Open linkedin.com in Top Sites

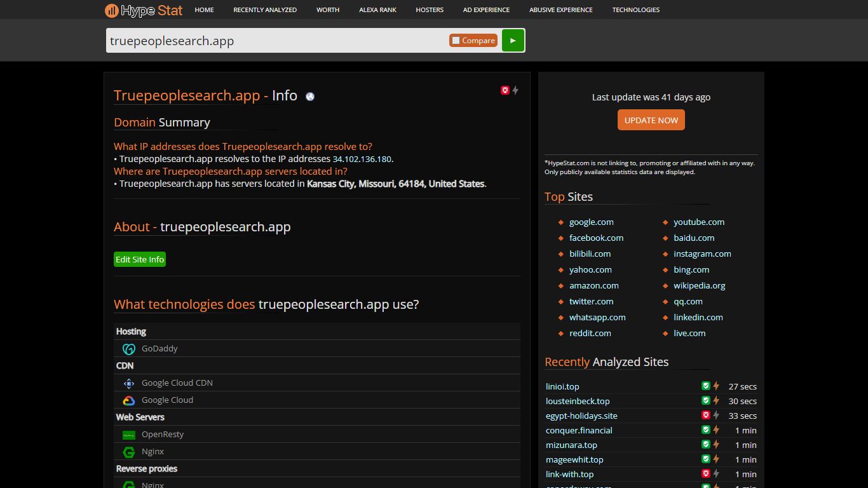pyautogui.click(x=698, y=318)
